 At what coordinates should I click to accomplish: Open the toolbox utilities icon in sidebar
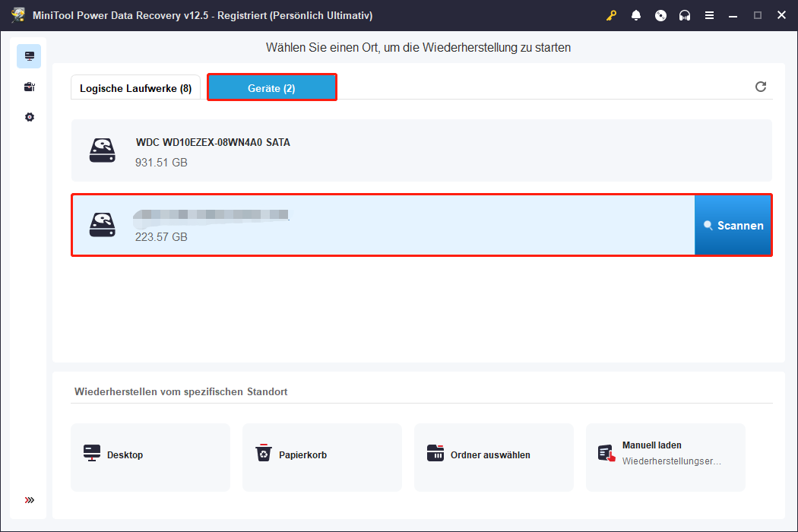[30, 87]
